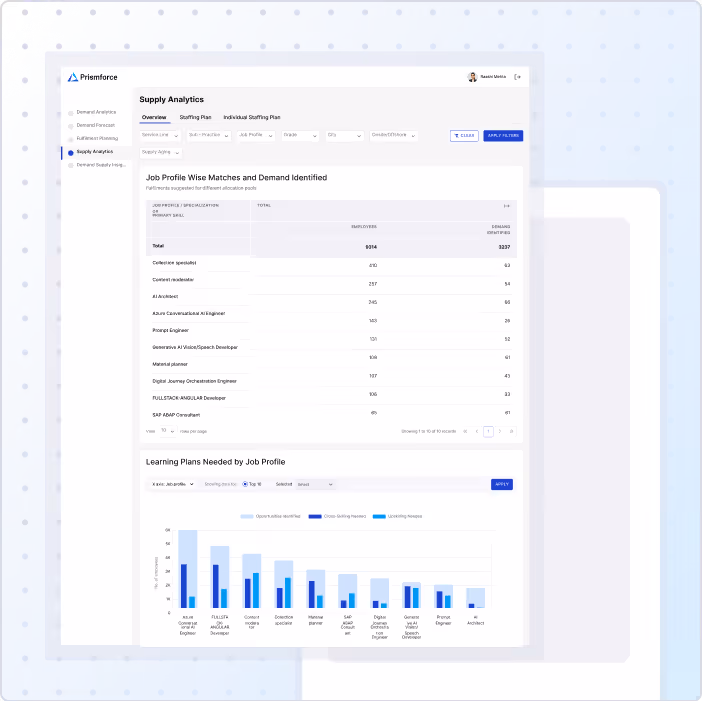
Task: Expand the Sub-Practice filter dropdown
Action: click(x=209, y=135)
